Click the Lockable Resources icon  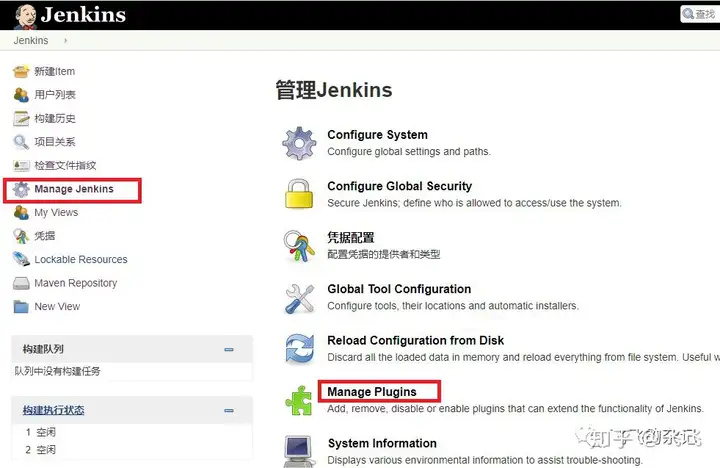(x=21, y=259)
